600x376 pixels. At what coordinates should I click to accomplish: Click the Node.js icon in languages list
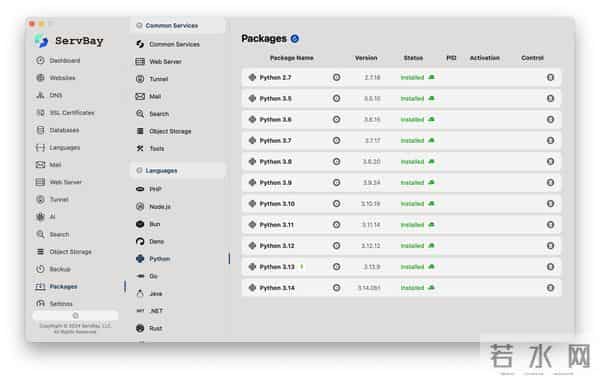[x=140, y=207]
